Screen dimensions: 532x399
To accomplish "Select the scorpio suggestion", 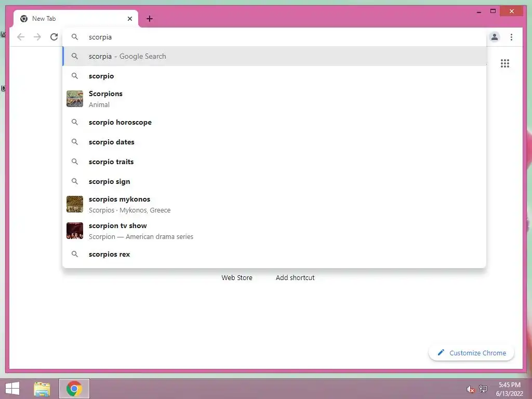I will (275, 76).
